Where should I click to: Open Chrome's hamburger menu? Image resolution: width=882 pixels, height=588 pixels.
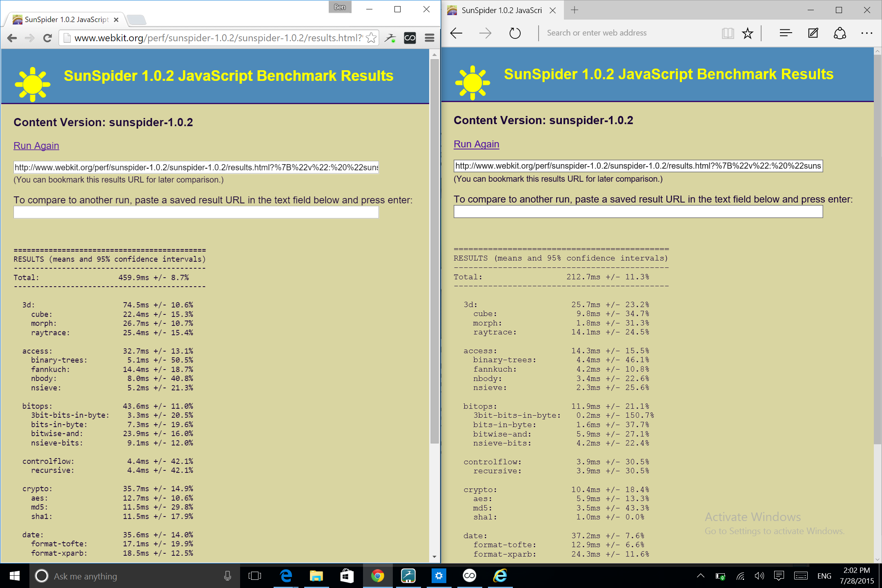tap(429, 38)
